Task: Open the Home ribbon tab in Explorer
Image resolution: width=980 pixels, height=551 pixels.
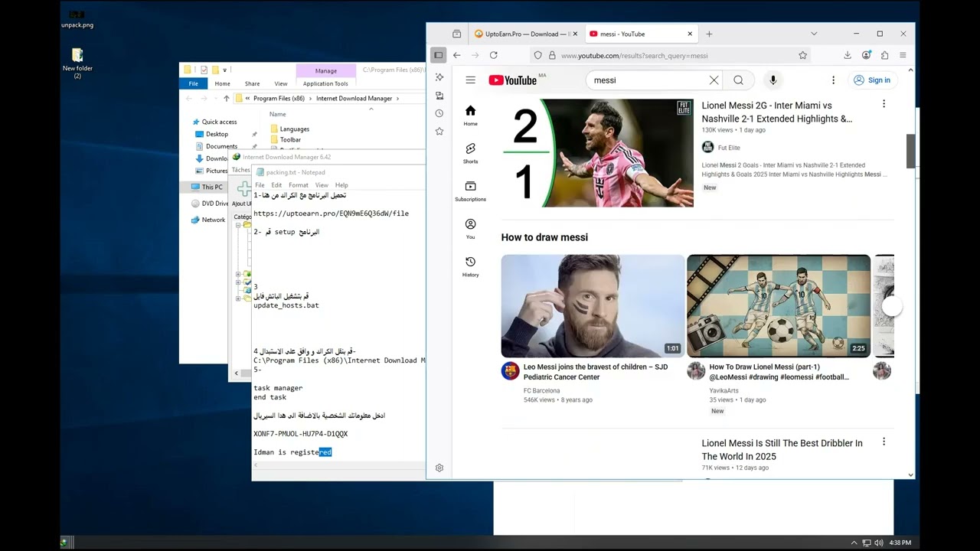Action: (222, 83)
